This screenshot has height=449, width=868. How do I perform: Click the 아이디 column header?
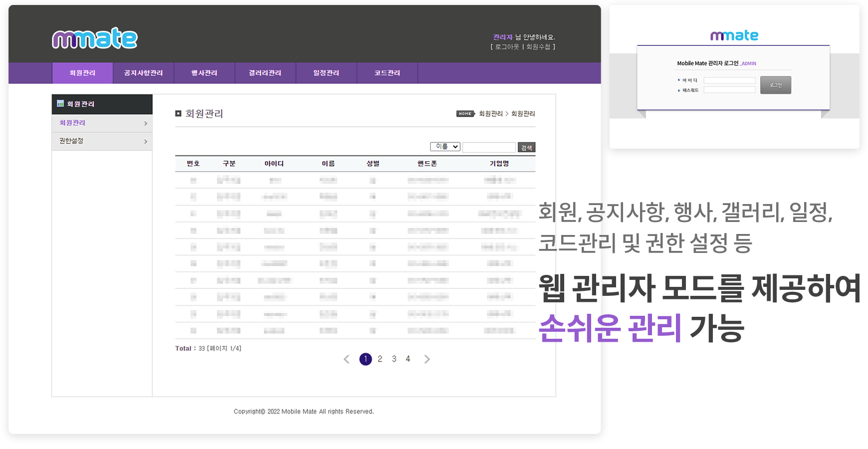(x=274, y=164)
